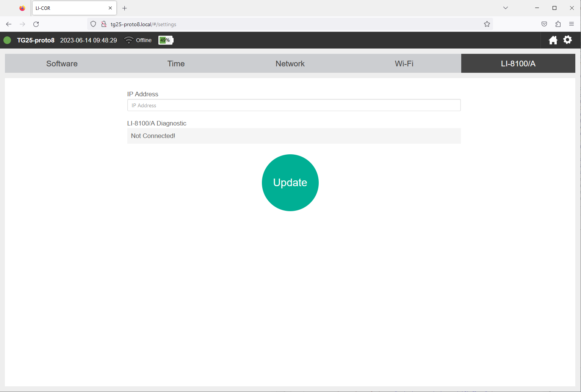This screenshot has height=392, width=581.
Task: Click the Firefox view icon
Action: 22,8
